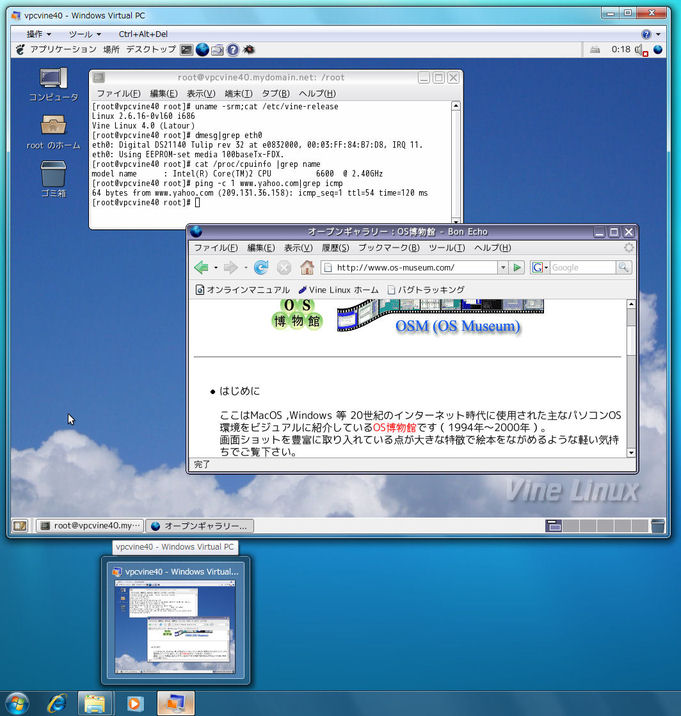
Task: Switch to root@vpcvine40 terminal in window list
Action: click(90, 526)
